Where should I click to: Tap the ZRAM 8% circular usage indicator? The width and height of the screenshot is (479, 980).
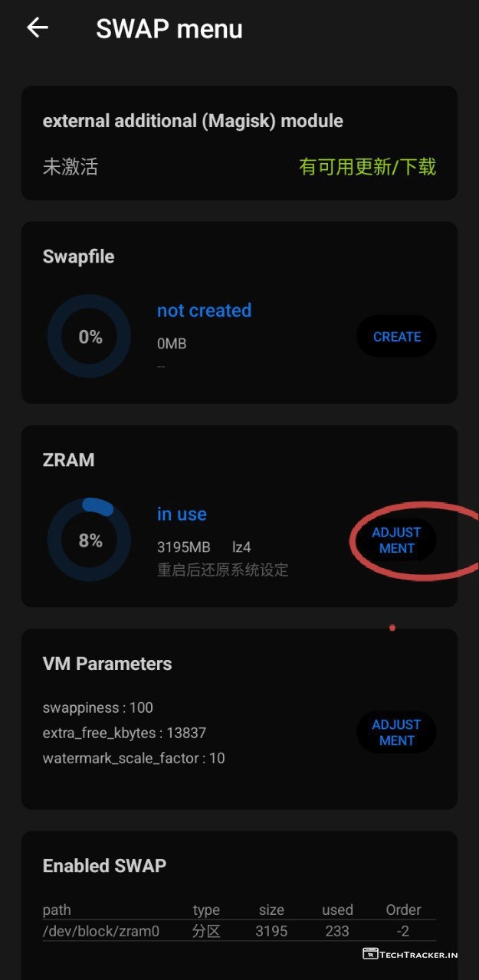pos(90,541)
